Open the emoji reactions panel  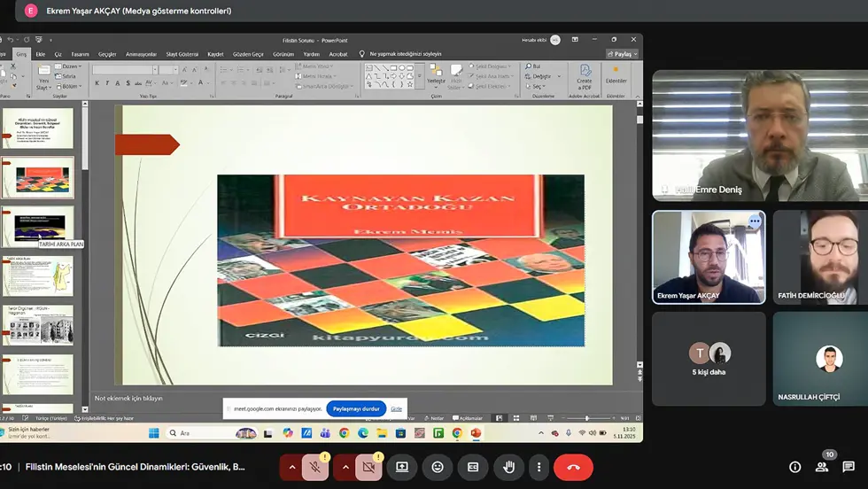(x=438, y=467)
